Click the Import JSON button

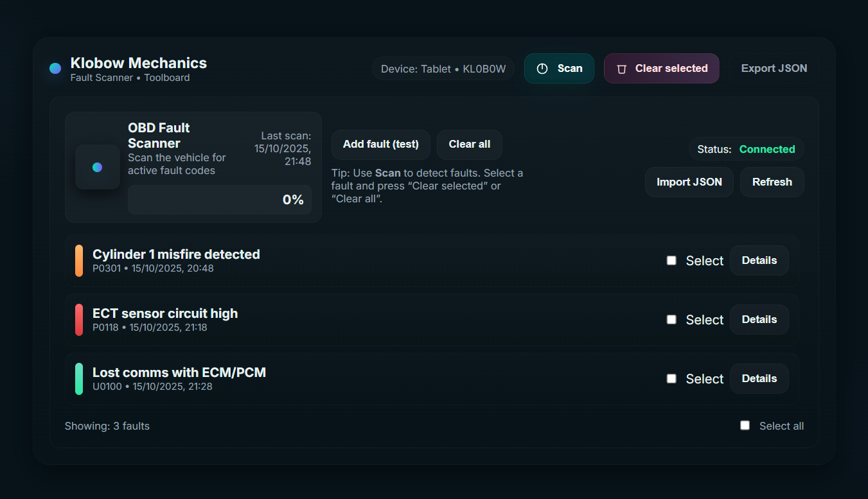689,182
